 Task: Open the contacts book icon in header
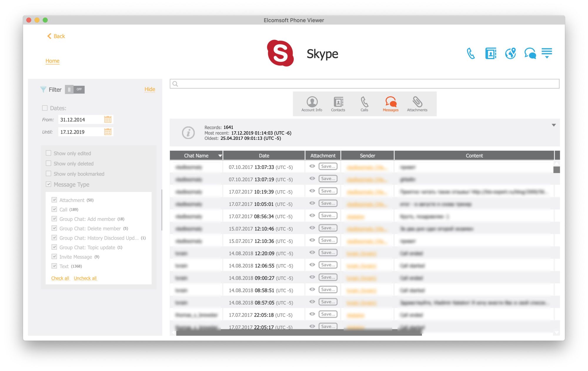[490, 53]
